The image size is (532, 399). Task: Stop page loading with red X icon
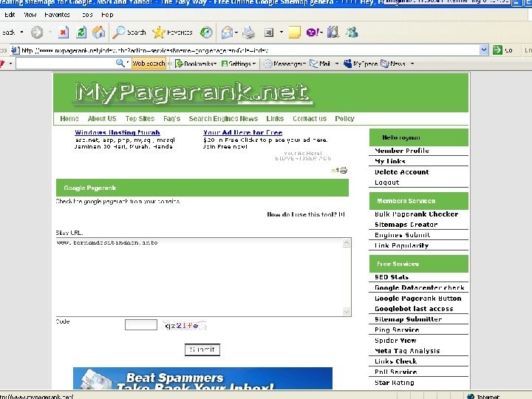pyautogui.click(x=63, y=33)
